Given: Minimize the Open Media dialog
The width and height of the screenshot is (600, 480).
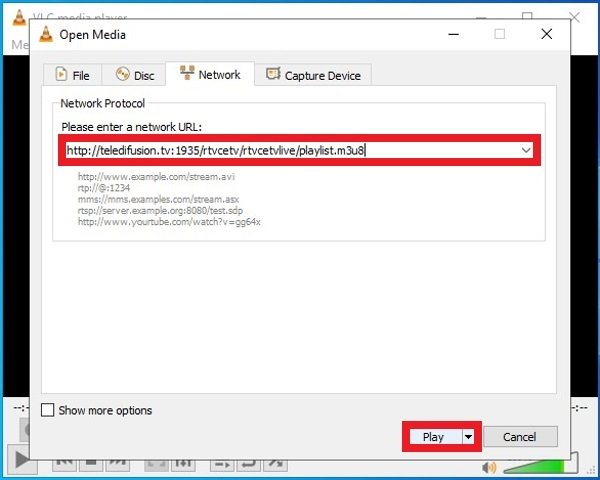Looking at the screenshot, I should pos(454,34).
